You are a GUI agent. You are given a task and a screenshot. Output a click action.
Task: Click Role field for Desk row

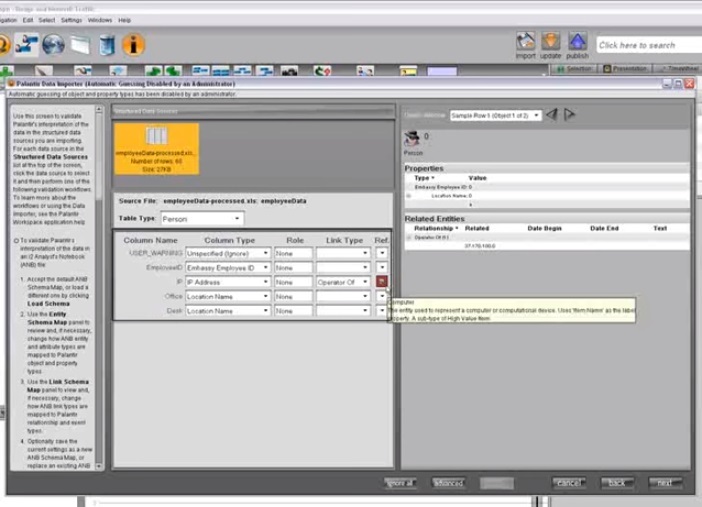[x=293, y=310]
